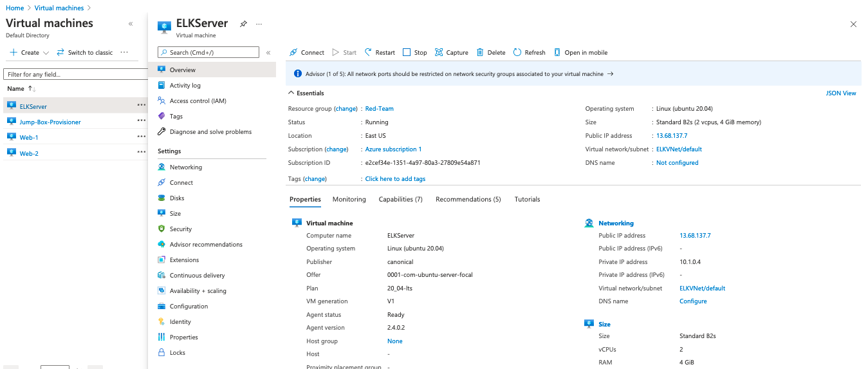Open the Red-Team resource group link

pyautogui.click(x=380, y=109)
